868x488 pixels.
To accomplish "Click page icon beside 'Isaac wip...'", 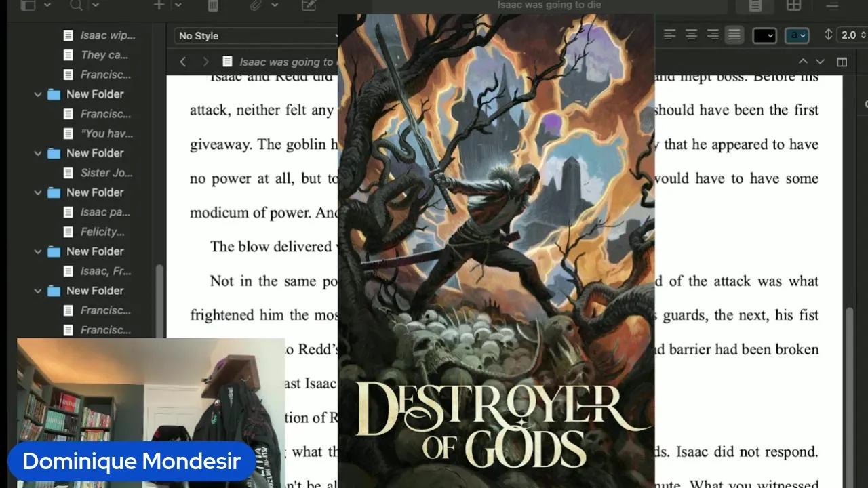I will 68,35.
